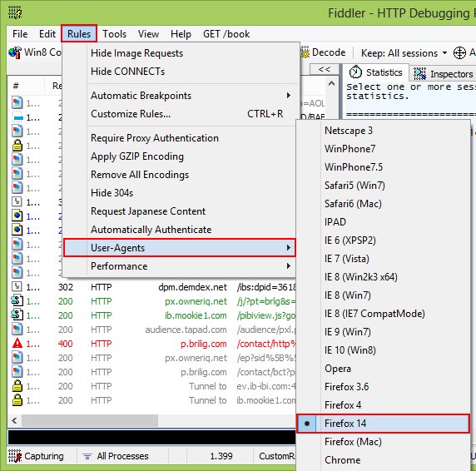Click the Decode toolbar icon
The image size is (476, 471).
coord(305,52)
